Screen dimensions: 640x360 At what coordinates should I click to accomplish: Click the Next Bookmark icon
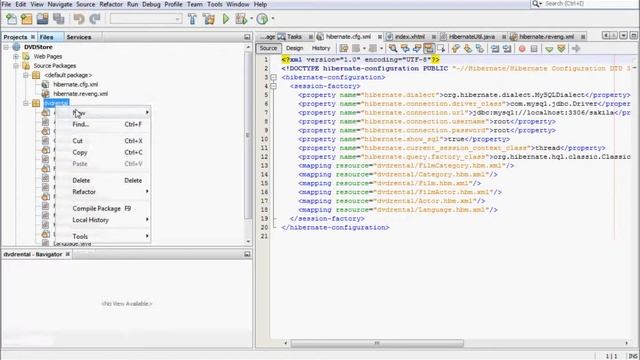click(468, 49)
